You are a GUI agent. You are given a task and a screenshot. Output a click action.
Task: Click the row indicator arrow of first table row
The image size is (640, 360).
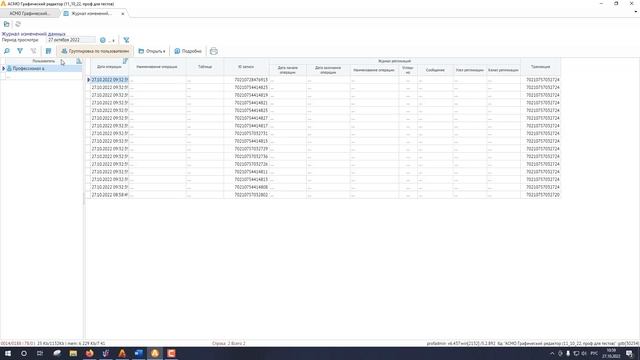pyautogui.click(x=88, y=80)
